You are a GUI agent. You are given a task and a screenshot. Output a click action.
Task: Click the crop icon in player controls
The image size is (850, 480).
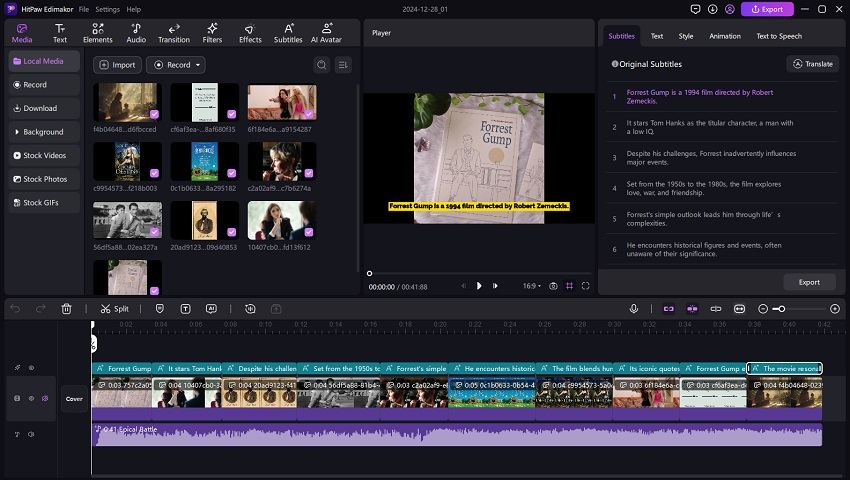pyautogui.click(x=569, y=286)
